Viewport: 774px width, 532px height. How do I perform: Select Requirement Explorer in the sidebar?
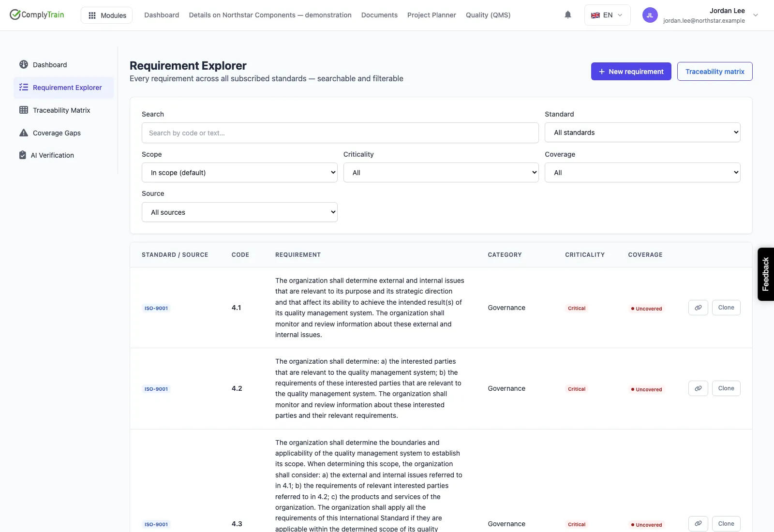pyautogui.click(x=64, y=88)
